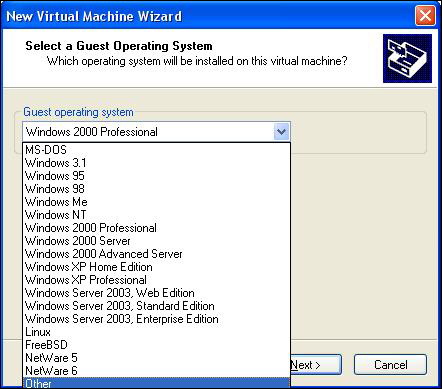
Task: Select the Windows 98 entry
Action: (157, 189)
